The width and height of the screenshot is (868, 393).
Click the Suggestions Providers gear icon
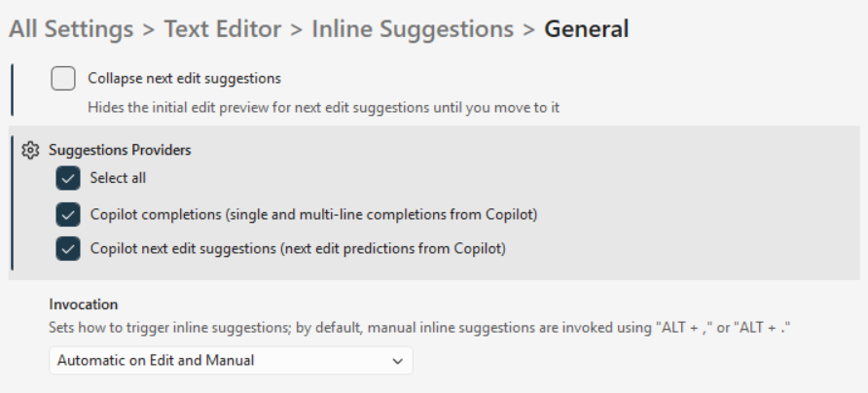click(x=30, y=151)
